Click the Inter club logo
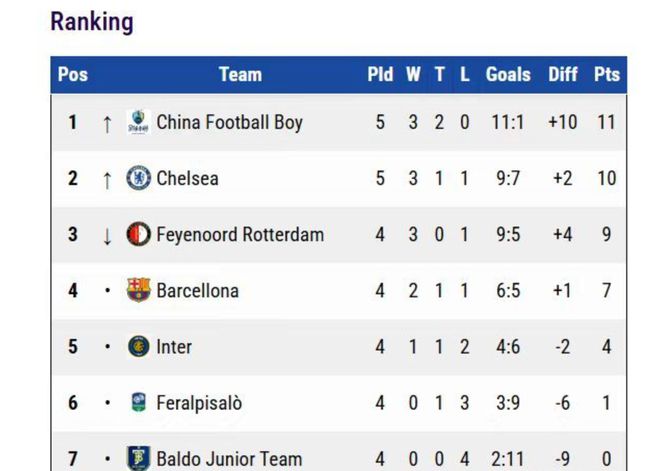 pos(138,347)
